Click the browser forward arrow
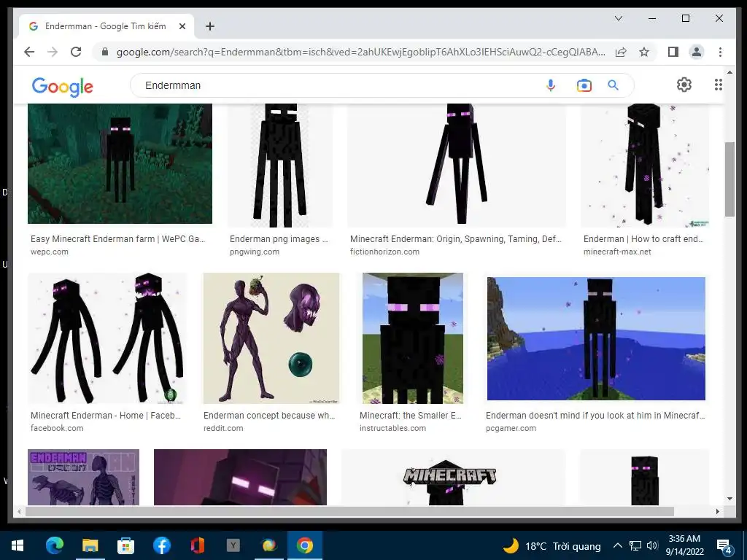Screen dimensions: 747x560 [x=53, y=52]
